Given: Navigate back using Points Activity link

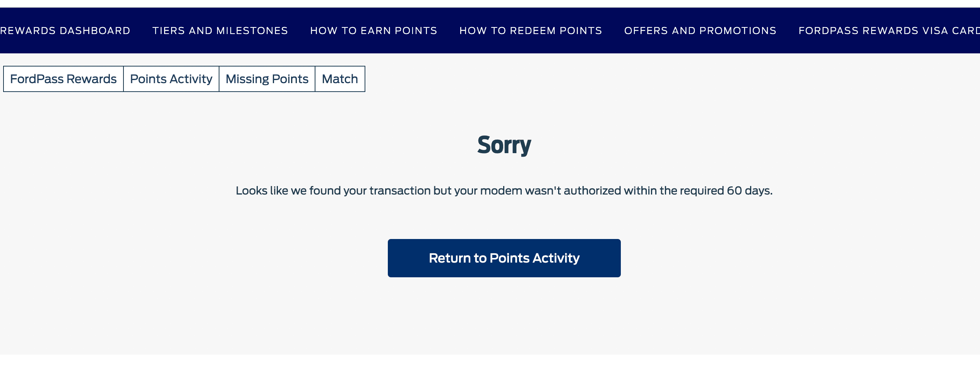Looking at the screenshot, I should point(504,258).
